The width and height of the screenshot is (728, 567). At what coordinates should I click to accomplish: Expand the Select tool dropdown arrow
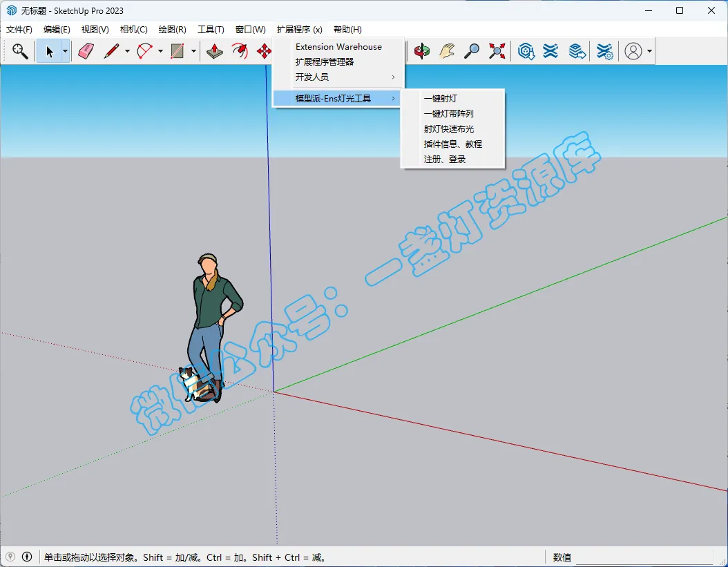coord(66,51)
